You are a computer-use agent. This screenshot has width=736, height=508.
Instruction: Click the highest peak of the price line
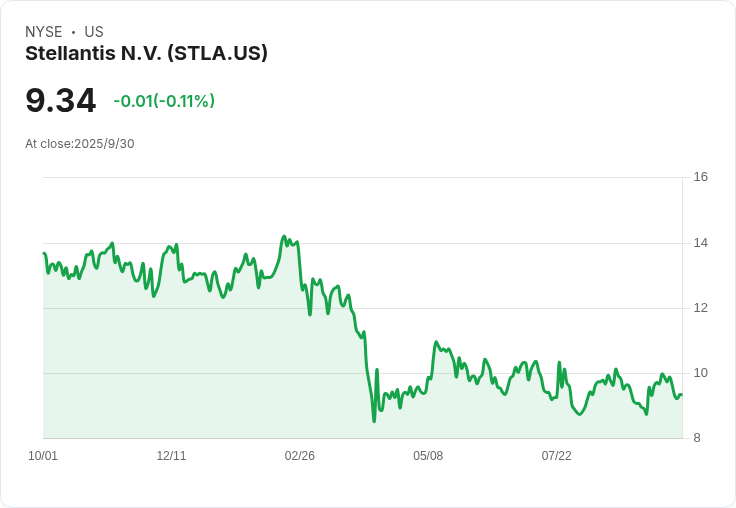click(x=284, y=237)
